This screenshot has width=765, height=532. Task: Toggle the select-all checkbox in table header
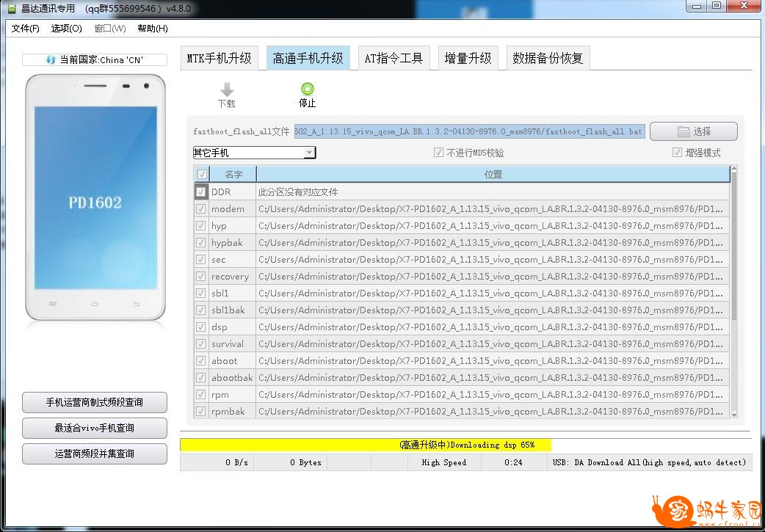(x=201, y=174)
